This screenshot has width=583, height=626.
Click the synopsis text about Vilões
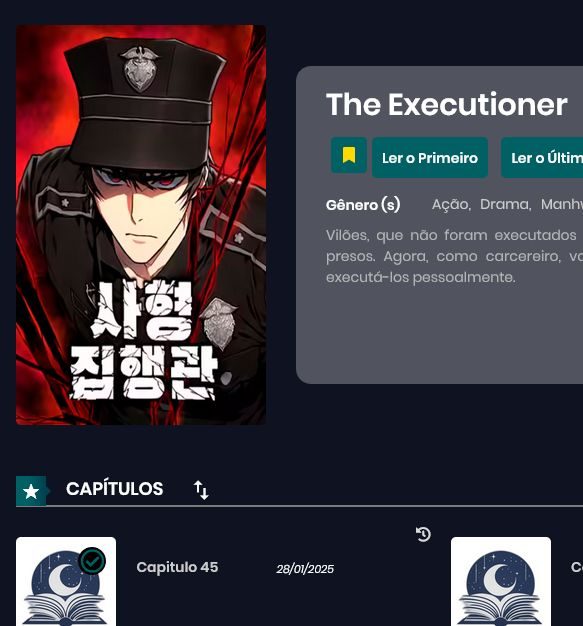point(454,256)
